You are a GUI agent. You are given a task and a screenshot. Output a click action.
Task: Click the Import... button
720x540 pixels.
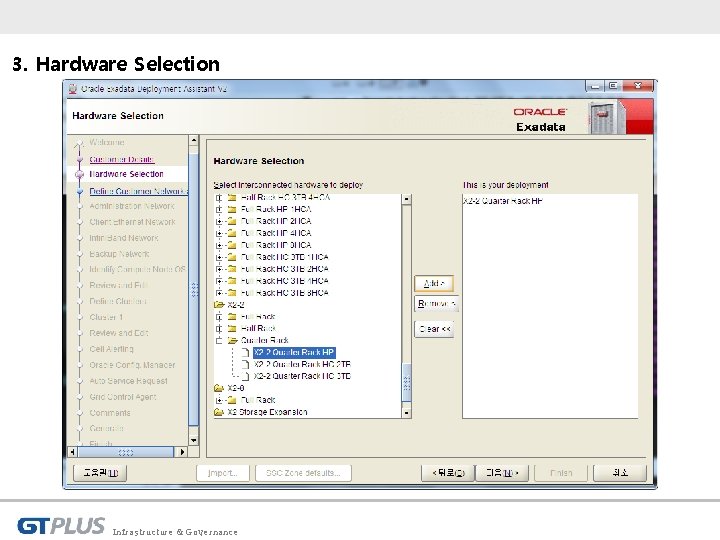(x=223, y=473)
